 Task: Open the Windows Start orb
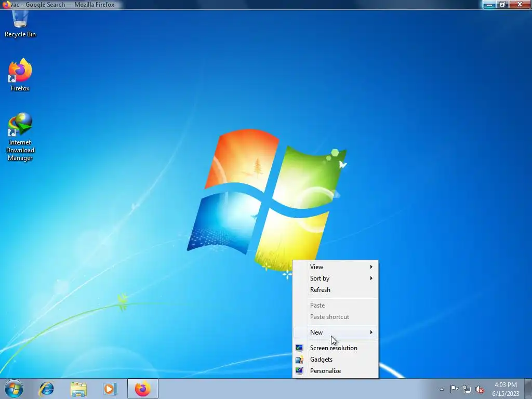tap(14, 389)
